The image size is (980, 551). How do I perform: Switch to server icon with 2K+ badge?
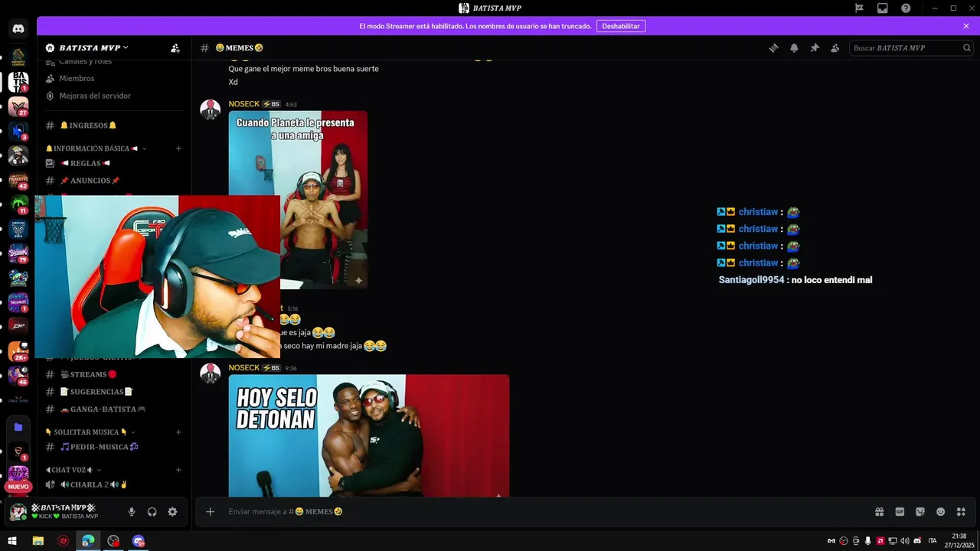18,351
